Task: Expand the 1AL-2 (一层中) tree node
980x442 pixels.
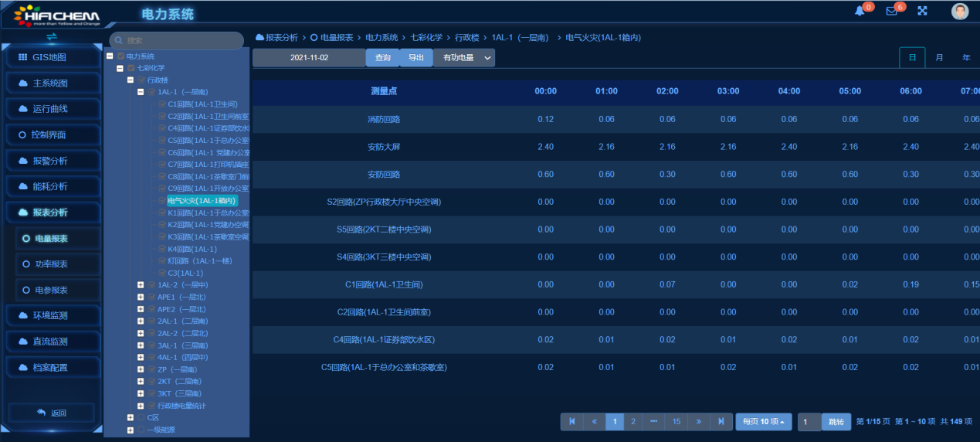Action: click(x=141, y=284)
